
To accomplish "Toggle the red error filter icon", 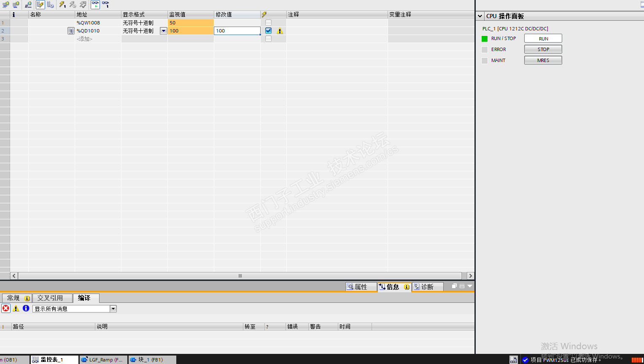I will [6, 308].
